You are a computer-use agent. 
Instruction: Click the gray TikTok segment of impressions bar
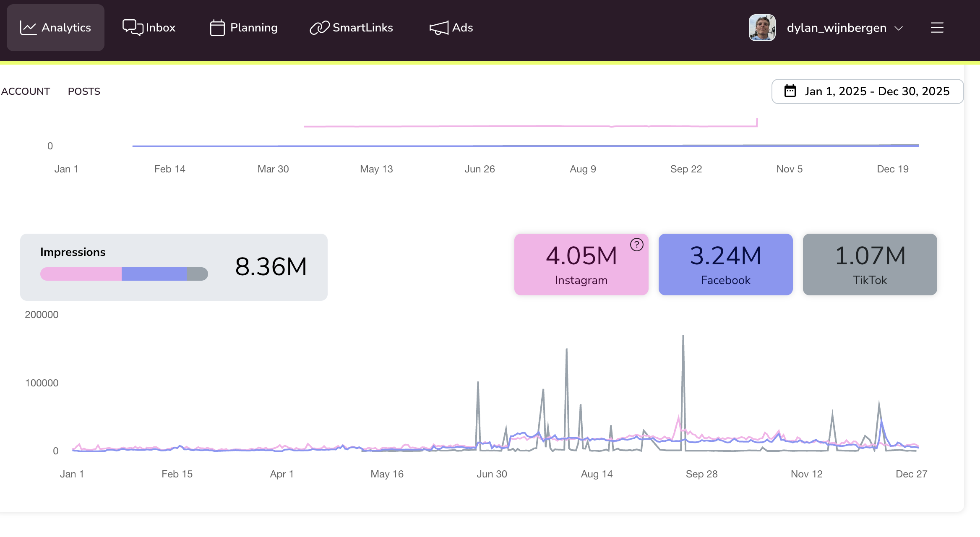[198, 274]
